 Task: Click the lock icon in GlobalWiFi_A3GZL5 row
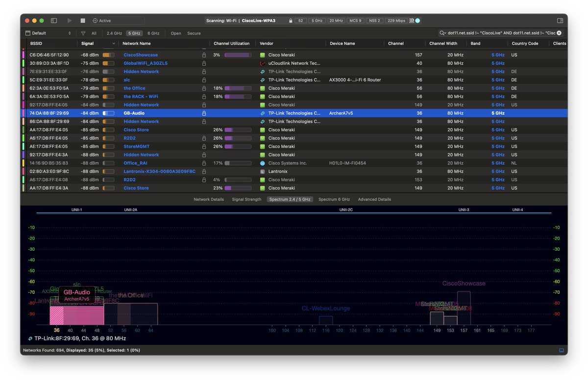click(x=204, y=63)
